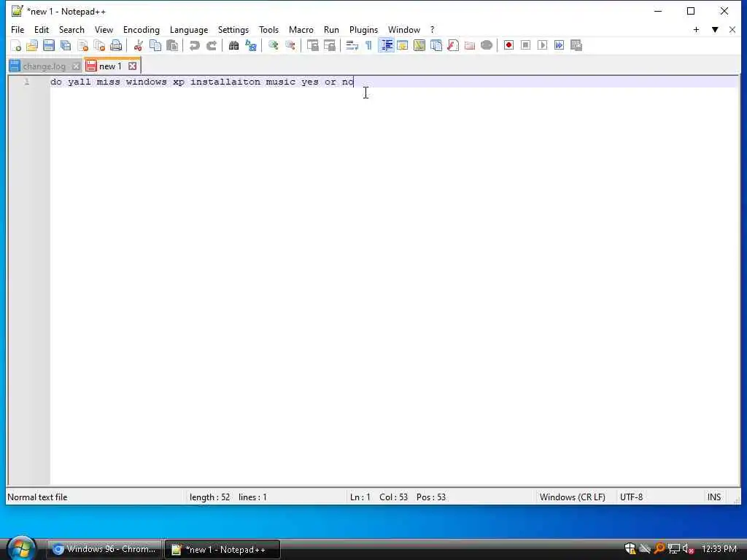Viewport: 747px width, 560px height.
Task: Click UTF-8 encoding in status bar
Action: tap(631, 497)
